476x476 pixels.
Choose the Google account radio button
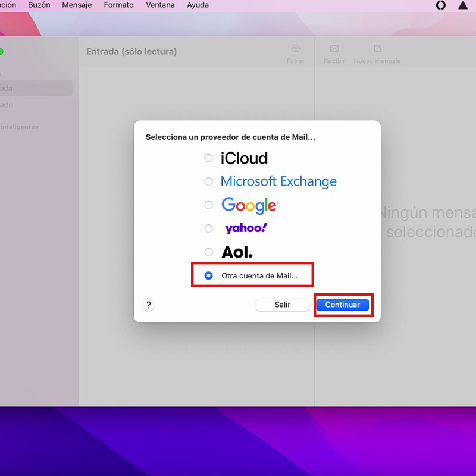pyautogui.click(x=208, y=205)
